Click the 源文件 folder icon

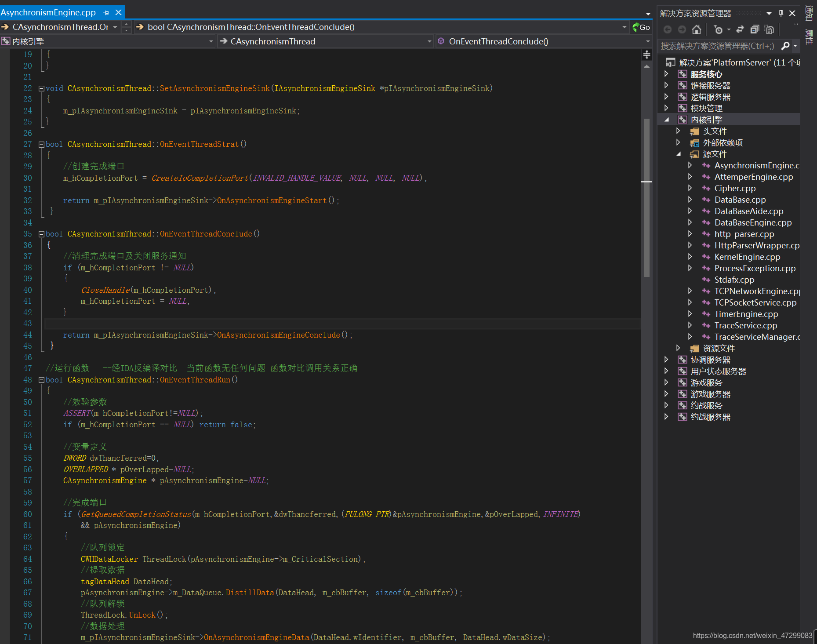tap(694, 154)
